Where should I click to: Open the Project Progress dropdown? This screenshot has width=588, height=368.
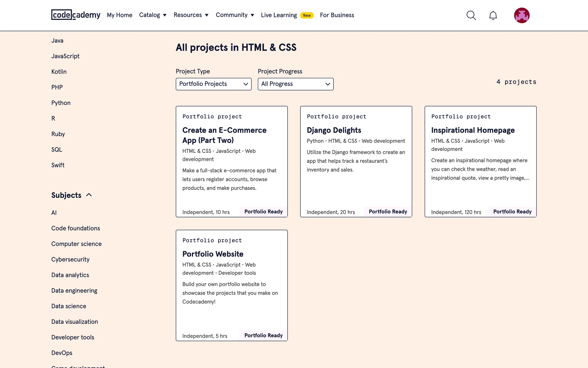coord(295,84)
